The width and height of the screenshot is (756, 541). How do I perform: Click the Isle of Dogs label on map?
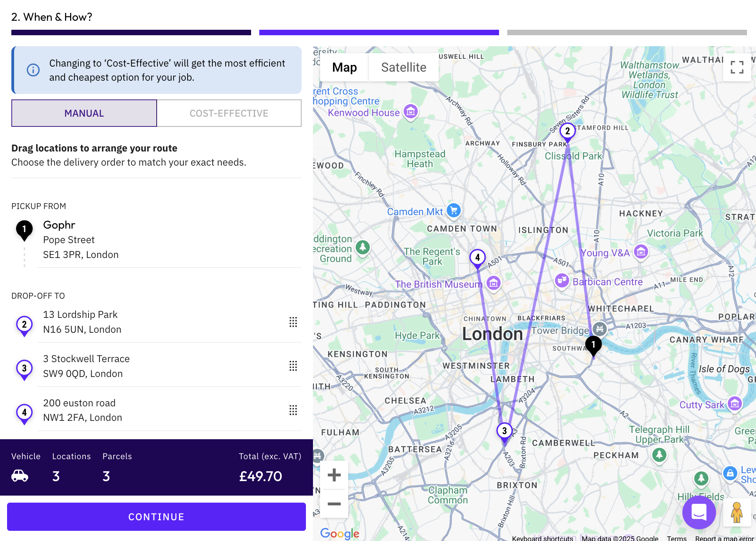click(x=724, y=369)
